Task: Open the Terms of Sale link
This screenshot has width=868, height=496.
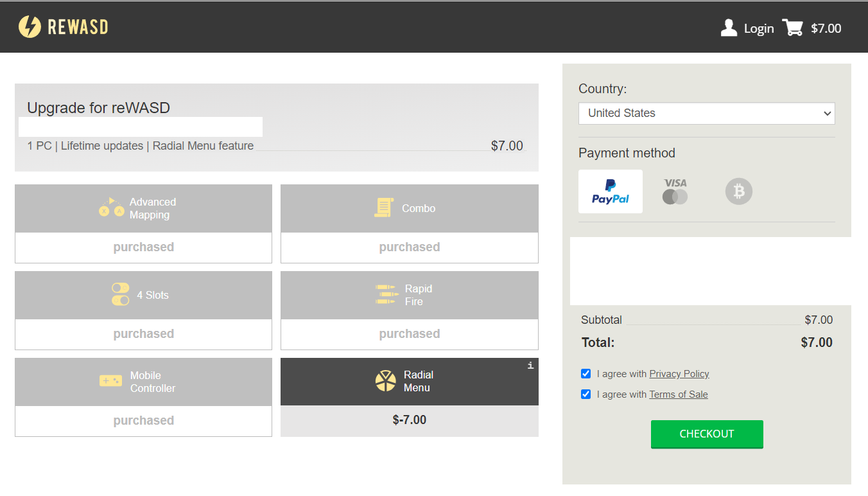Action: (679, 394)
